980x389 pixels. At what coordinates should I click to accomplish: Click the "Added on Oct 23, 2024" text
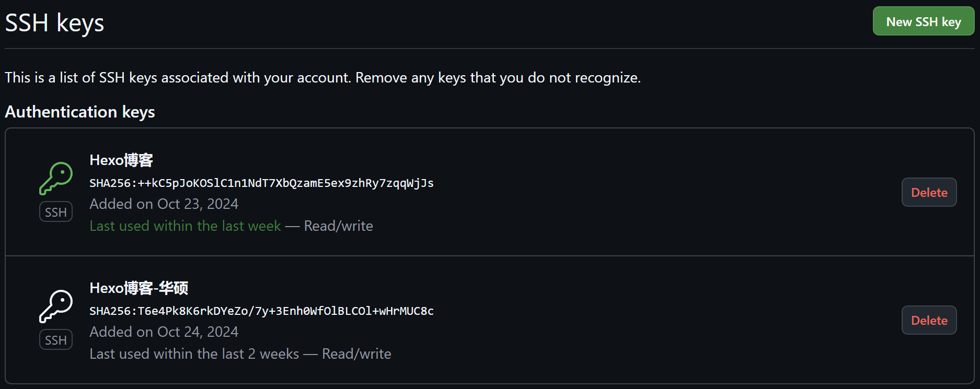point(164,204)
